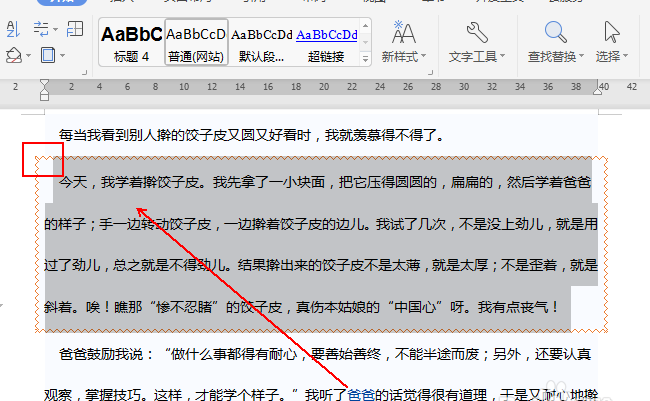Viewport: 650px width, 401px height.
Task: Click the line spacing icon
Action: (41, 29)
